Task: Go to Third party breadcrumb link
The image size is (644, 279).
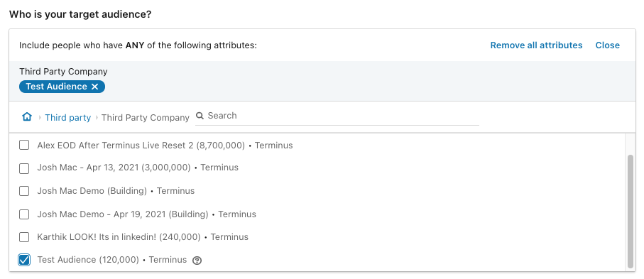Action: 67,118
